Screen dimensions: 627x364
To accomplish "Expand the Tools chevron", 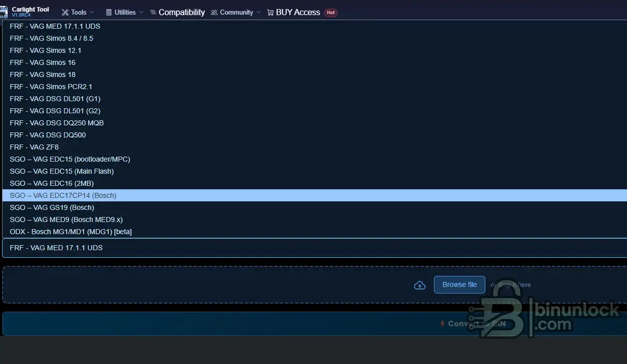I will (x=92, y=12).
